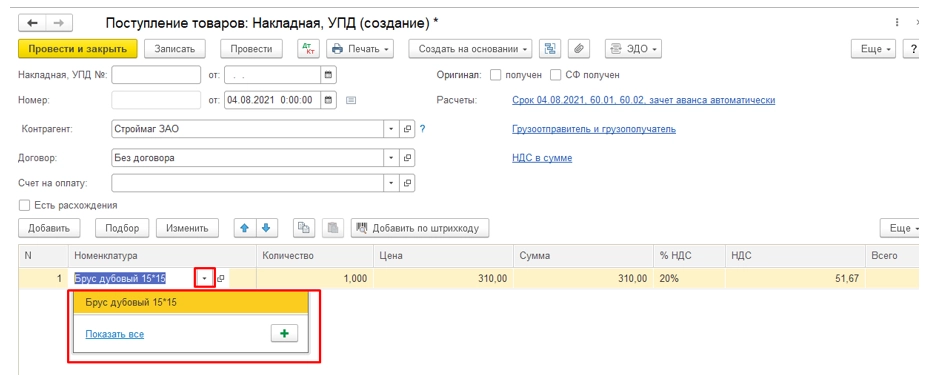Click Накладная, УПД № input field
This screenshot has height=375, width=929.
coord(156,75)
